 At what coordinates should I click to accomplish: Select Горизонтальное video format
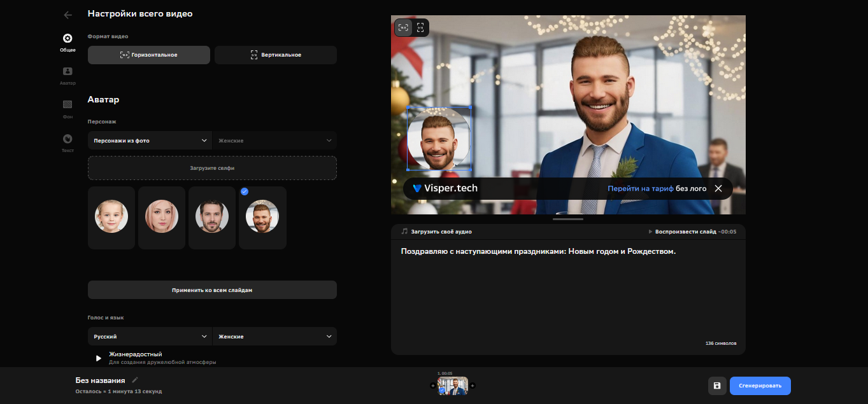[x=148, y=55]
